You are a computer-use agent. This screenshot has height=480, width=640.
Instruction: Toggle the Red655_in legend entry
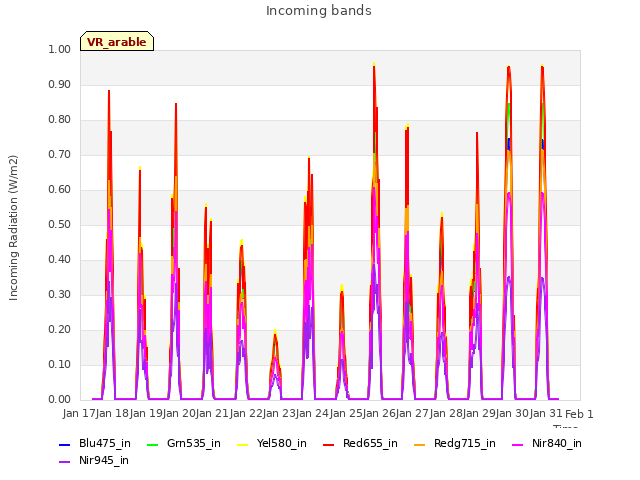[360, 443]
